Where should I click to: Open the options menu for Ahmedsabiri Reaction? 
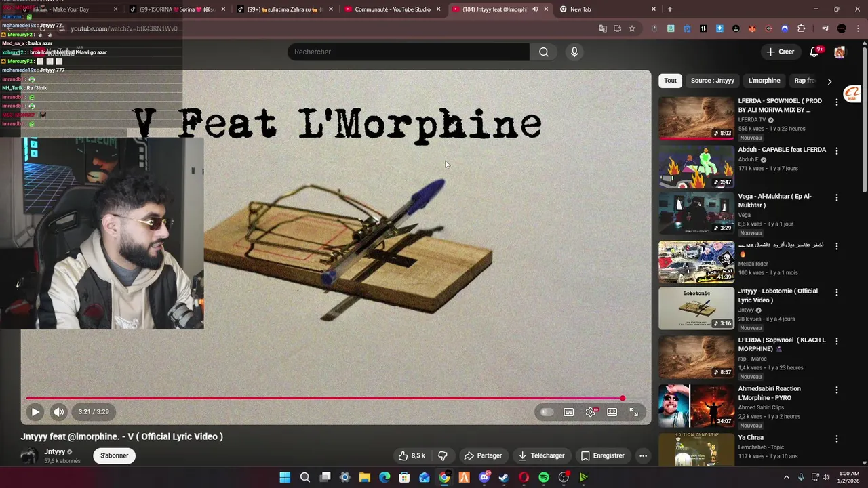[x=836, y=390]
